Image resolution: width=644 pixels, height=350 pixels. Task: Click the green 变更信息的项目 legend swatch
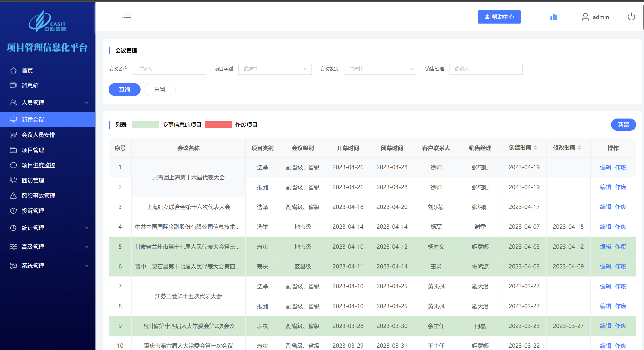click(146, 125)
